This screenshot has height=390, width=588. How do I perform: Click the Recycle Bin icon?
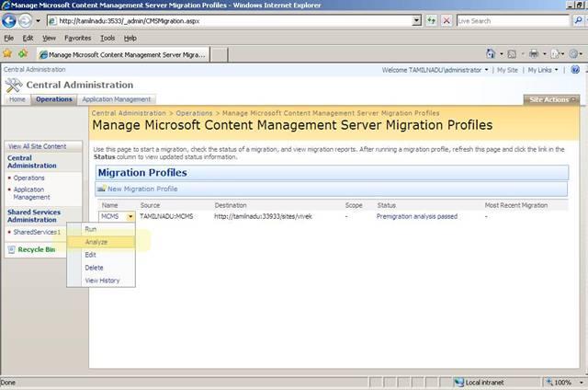tap(12, 249)
